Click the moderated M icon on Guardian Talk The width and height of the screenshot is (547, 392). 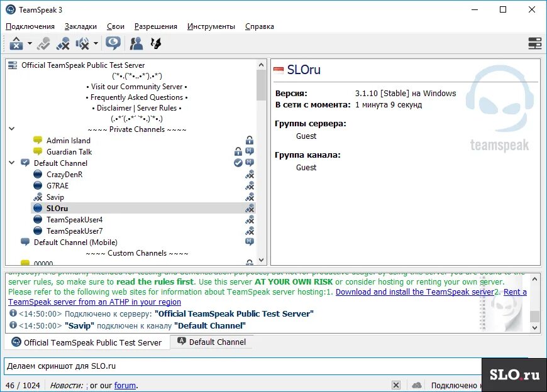click(x=250, y=151)
